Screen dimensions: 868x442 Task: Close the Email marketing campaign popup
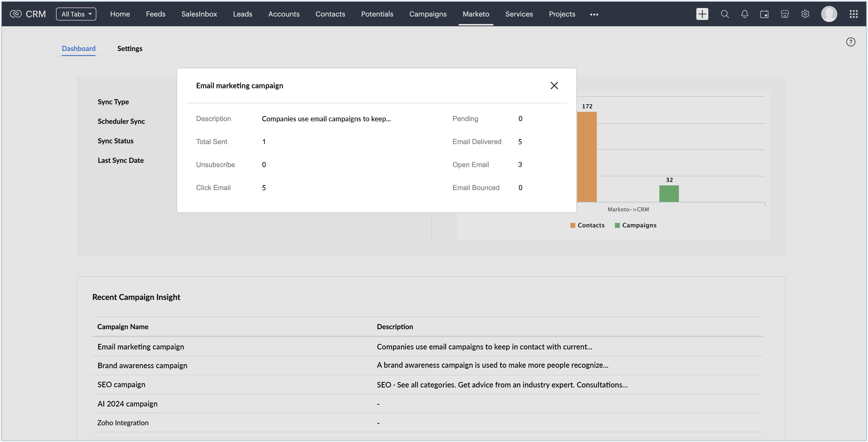(554, 86)
